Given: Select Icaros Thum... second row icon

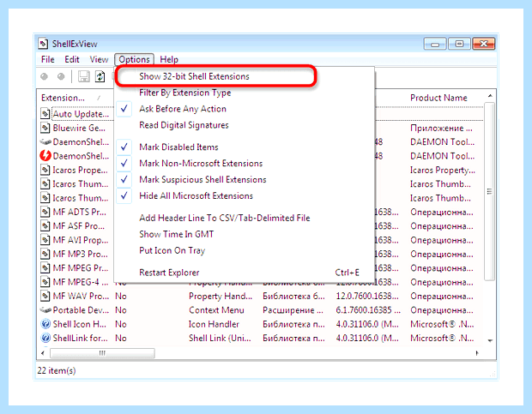Looking at the screenshot, I should (45, 198).
